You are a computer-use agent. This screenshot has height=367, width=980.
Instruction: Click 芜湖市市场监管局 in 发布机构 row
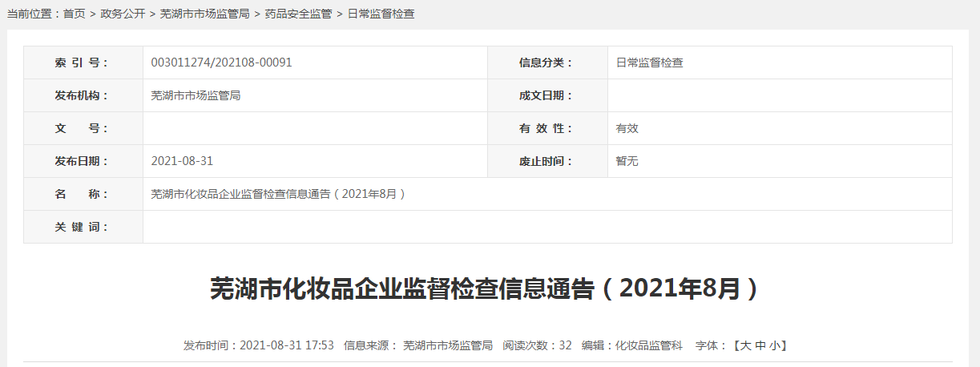coord(196,95)
